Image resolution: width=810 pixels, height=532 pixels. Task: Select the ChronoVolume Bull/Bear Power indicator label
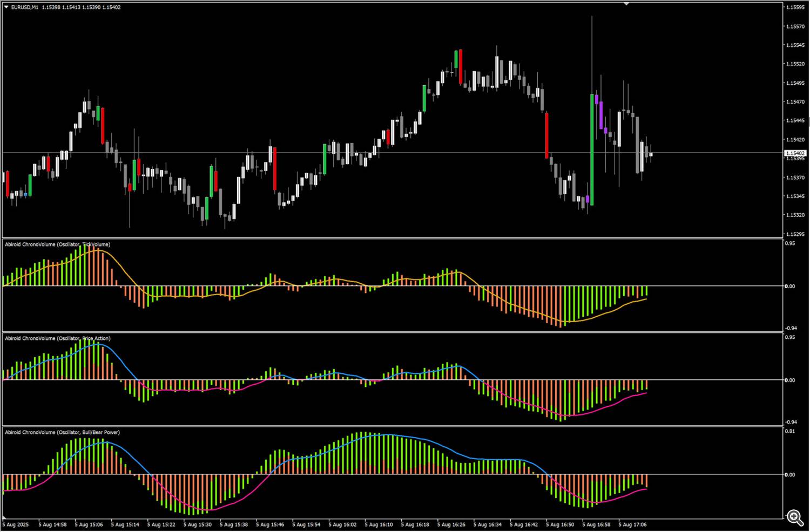pyautogui.click(x=63, y=432)
